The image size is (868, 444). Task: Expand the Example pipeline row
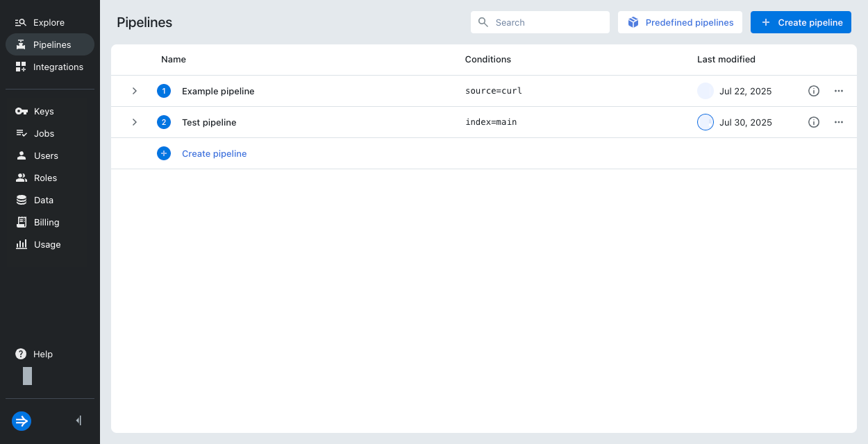click(x=134, y=91)
